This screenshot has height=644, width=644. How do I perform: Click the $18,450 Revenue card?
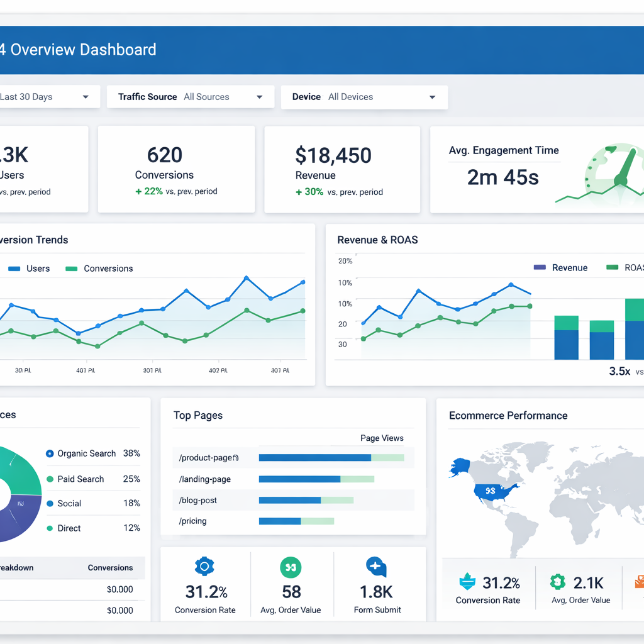pos(342,170)
